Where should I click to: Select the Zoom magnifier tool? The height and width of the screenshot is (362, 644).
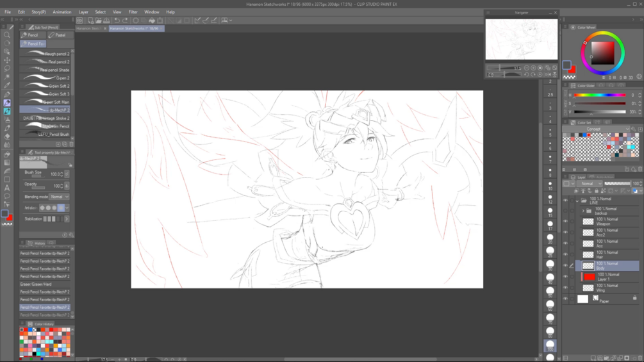point(7,35)
